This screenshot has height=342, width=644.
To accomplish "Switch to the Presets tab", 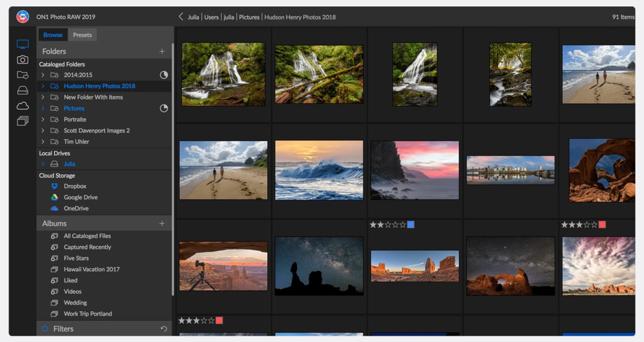I will coord(82,35).
